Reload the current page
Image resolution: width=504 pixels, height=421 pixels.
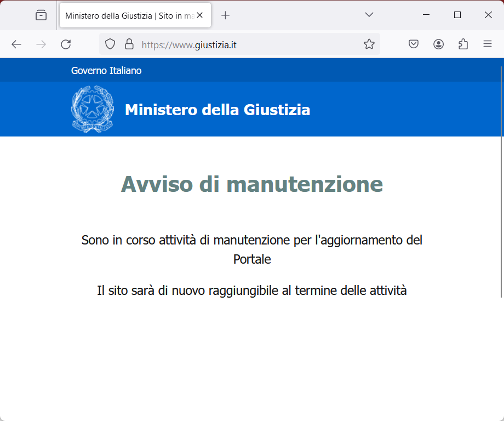tap(66, 44)
